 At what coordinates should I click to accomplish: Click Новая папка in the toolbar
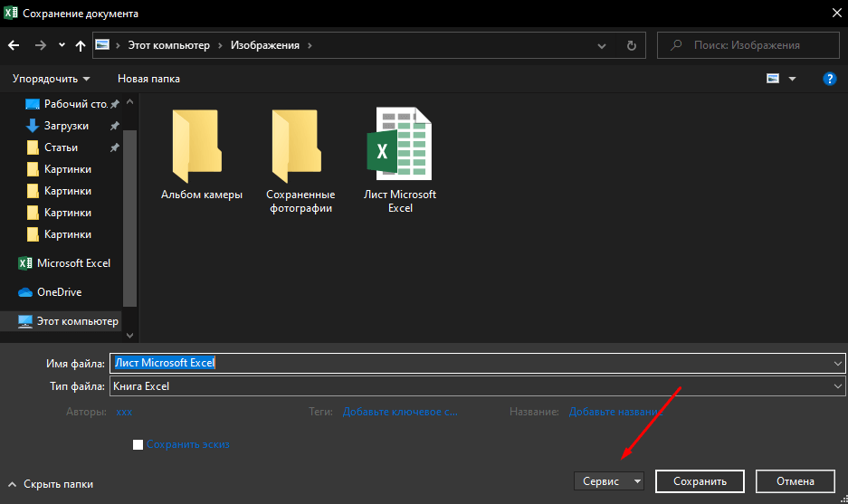pos(148,79)
